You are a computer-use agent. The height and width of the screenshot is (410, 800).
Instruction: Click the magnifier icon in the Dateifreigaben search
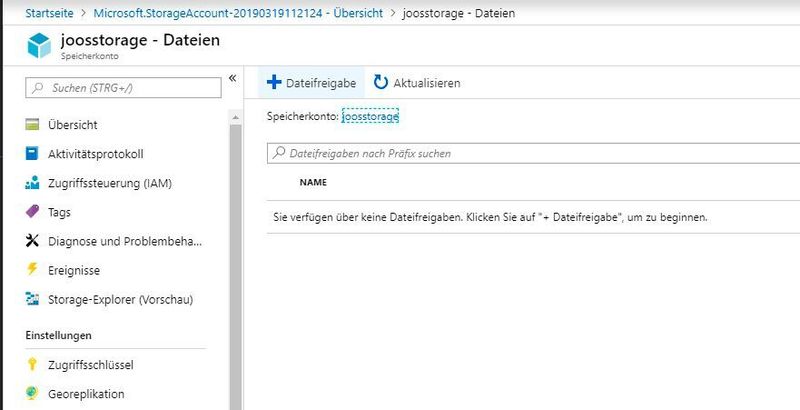tap(279, 152)
